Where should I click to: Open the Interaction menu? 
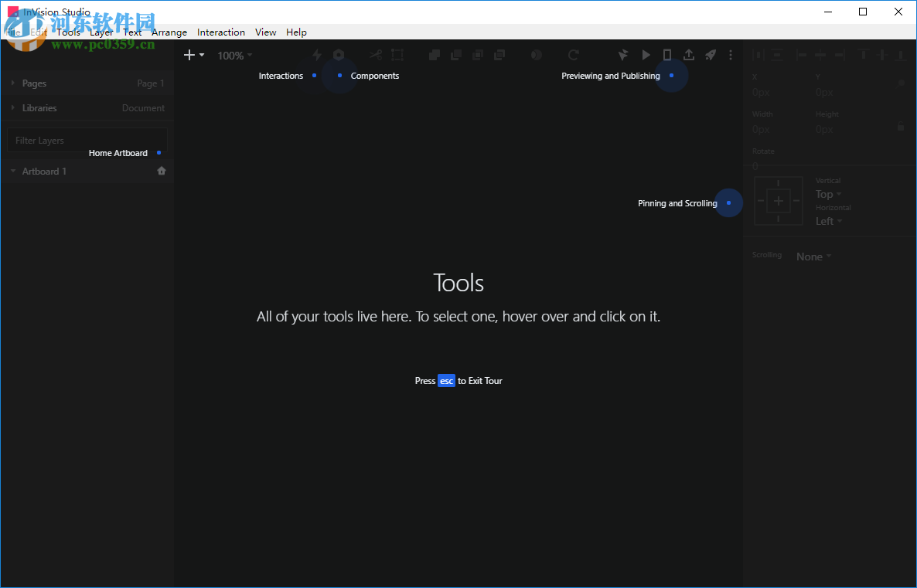221,32
